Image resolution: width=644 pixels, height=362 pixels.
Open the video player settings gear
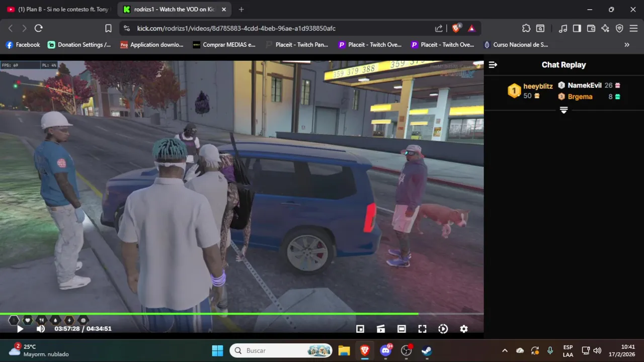464,329
